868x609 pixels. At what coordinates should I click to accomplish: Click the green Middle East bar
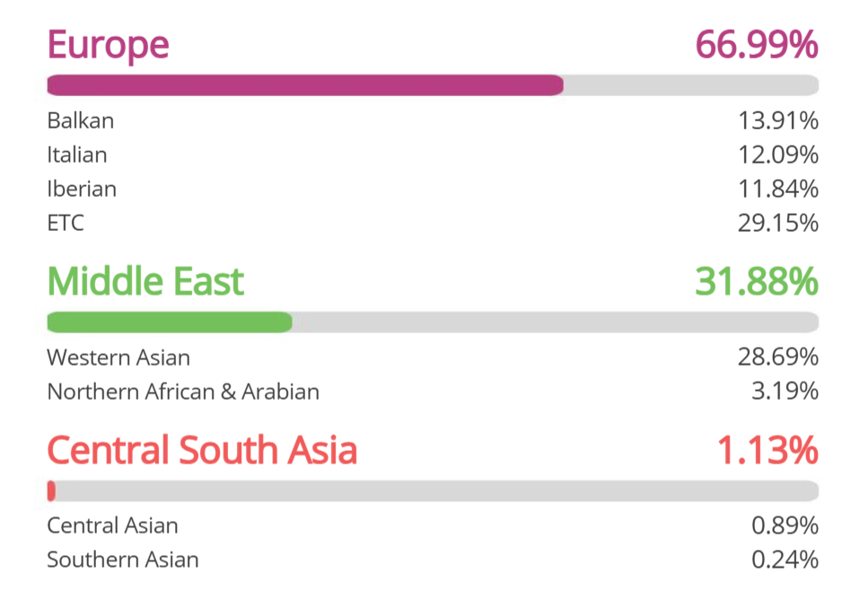pos(169,322)
